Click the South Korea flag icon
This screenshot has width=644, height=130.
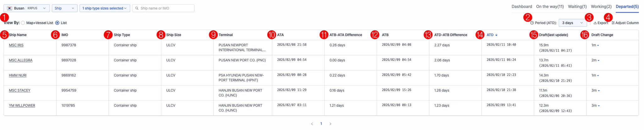pos(10,8)
